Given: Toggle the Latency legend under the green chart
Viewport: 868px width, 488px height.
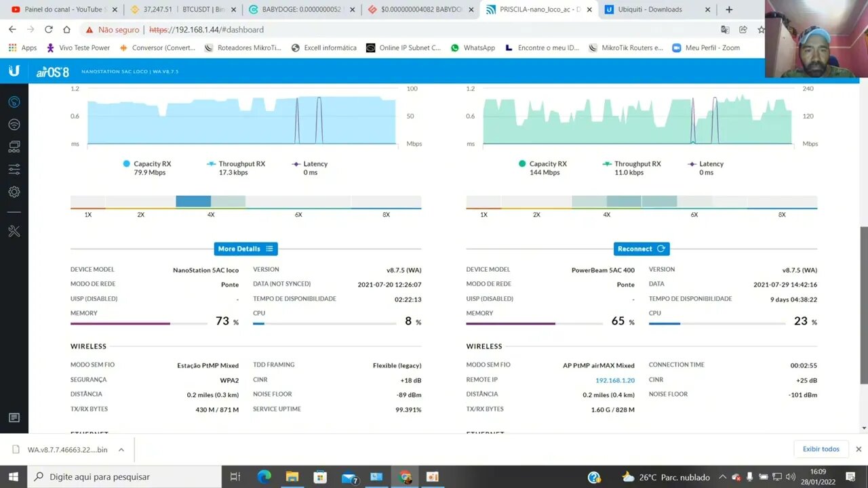Looking at the screenshot, I should [706, 167].
